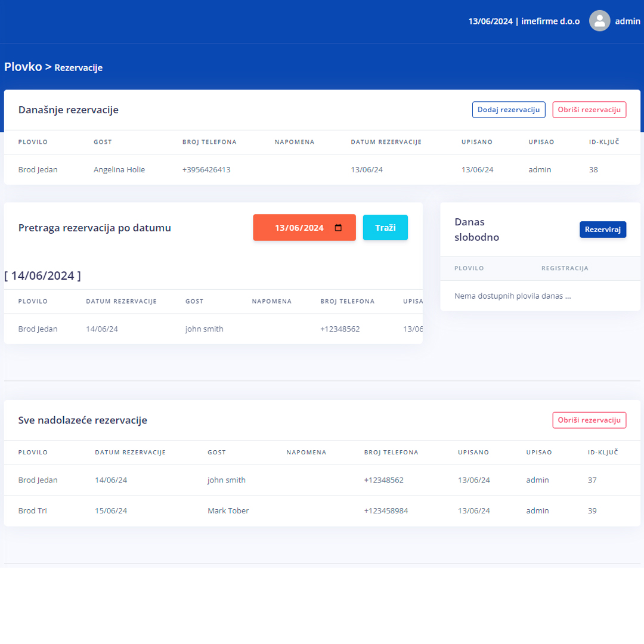Click the REGISTRACIJA column header
This screenshot has width=644, height=644.
(x=565, y=268)
